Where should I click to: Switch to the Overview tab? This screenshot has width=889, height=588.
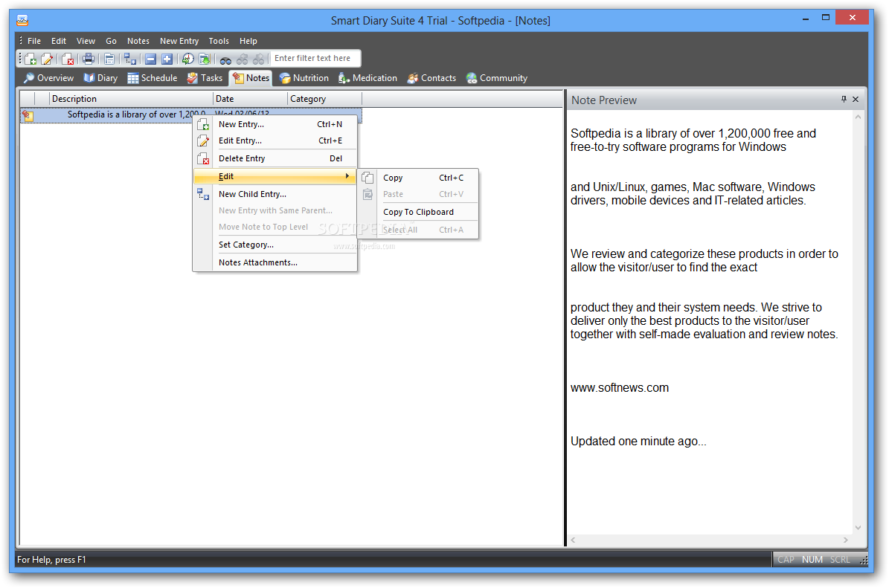pos(49,78)
